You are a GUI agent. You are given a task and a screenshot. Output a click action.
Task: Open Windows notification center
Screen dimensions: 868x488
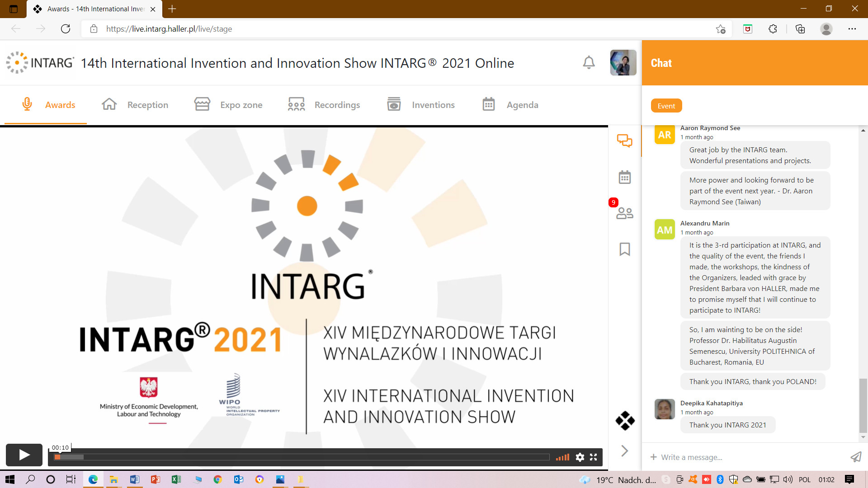tap(849, 479)
